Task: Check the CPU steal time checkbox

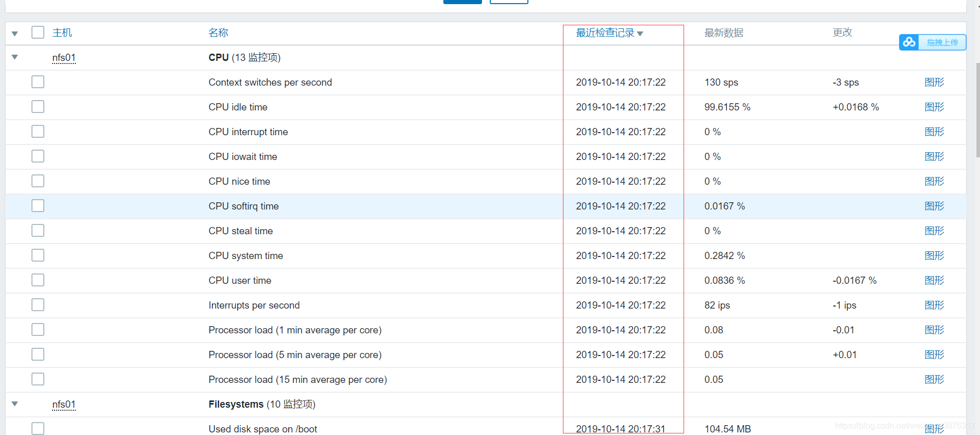Action: 38,231
